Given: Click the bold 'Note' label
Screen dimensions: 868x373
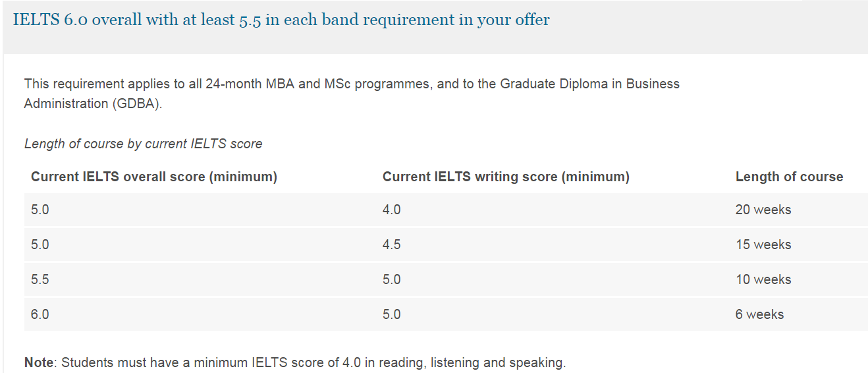Looking at the screenshot, I should tap(39, 362).
